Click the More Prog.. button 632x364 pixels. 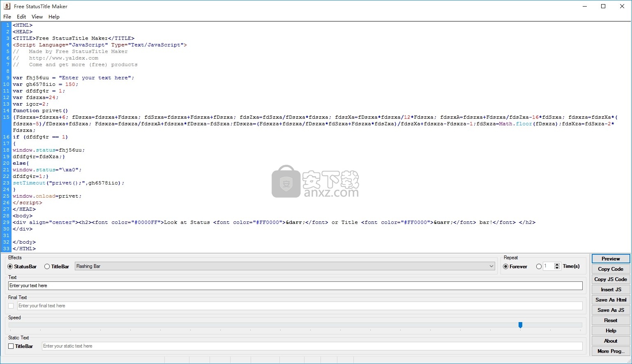pyautogui.click(x=611, y=351)
